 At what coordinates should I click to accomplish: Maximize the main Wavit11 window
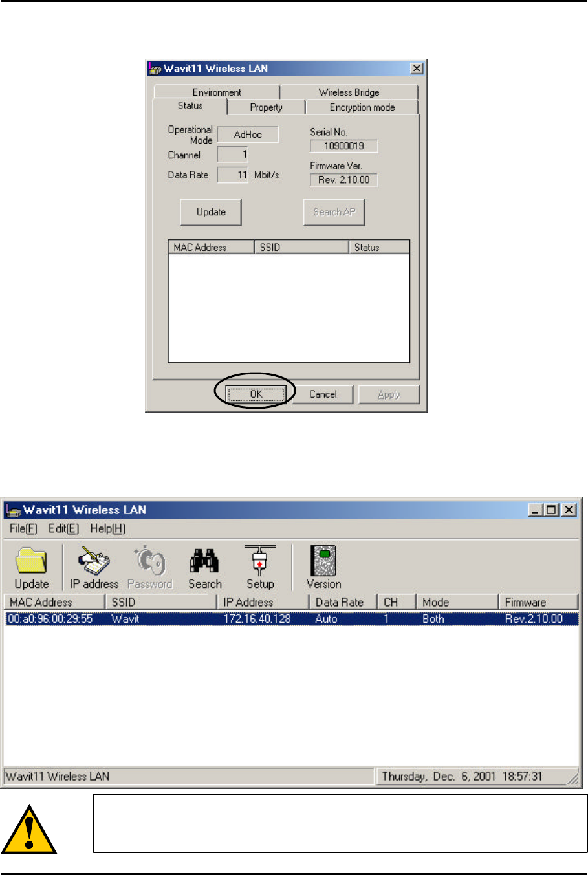click(x=551, y=510)
